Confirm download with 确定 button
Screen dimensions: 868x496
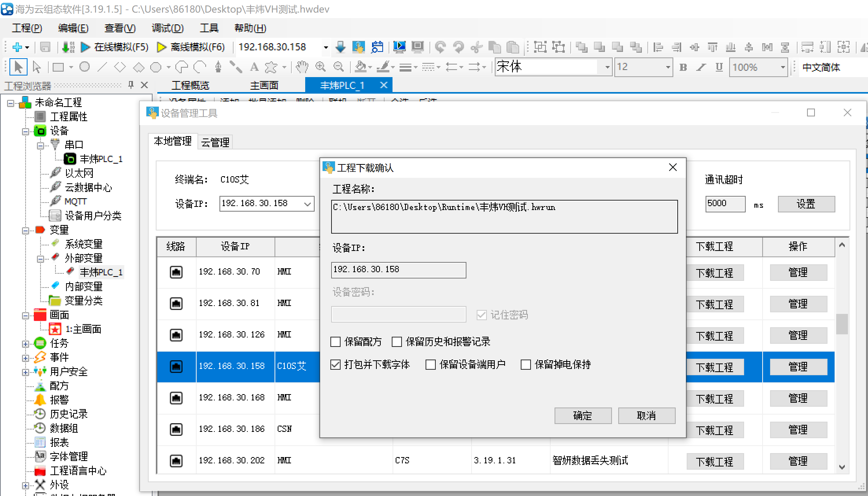coord(583,416)
